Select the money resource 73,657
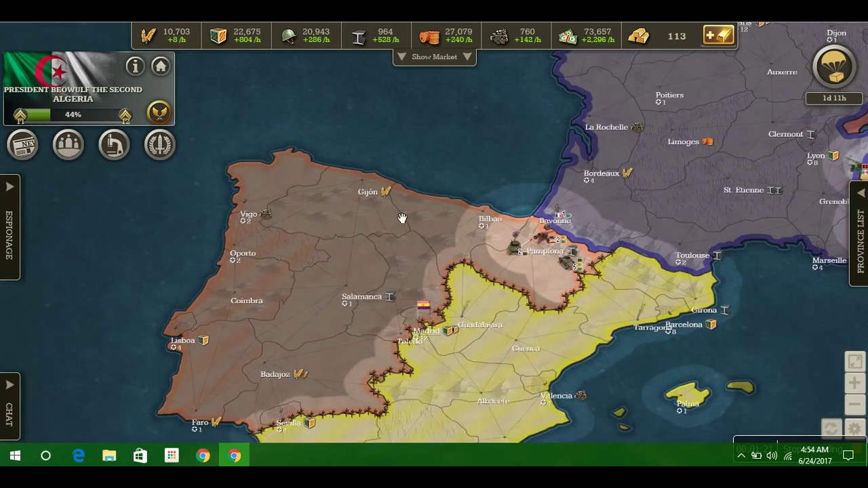 pyautogui.click(x=586, y=36)
